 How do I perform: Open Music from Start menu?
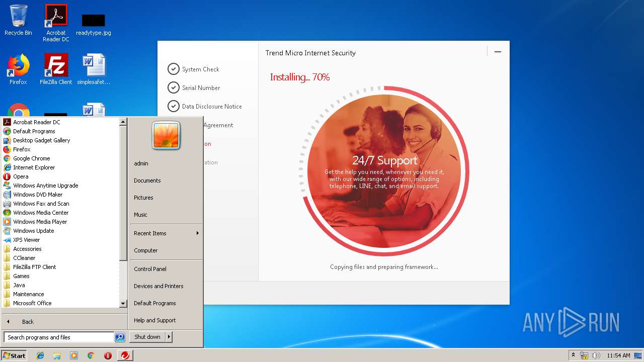[166, 215]
